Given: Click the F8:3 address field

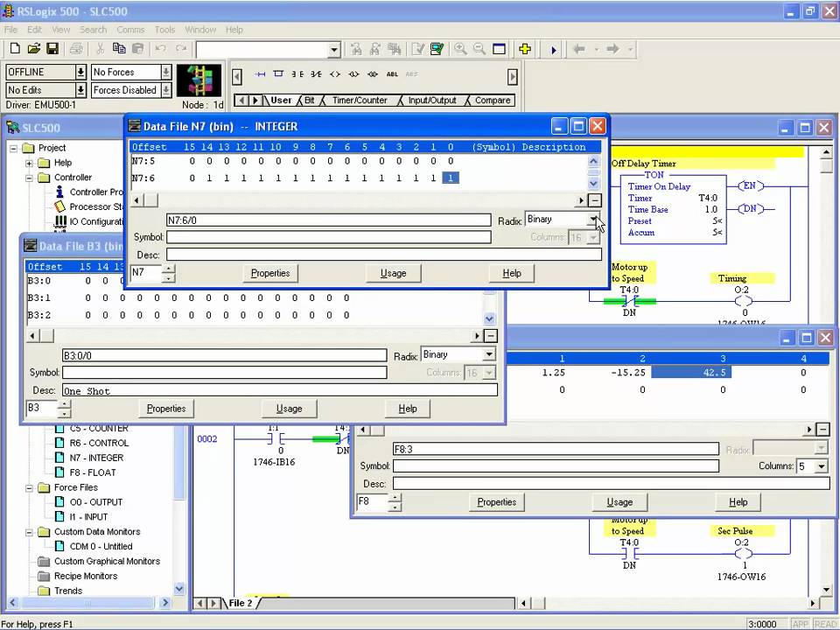Looking at the screenshot, I should tap(556, 449).
